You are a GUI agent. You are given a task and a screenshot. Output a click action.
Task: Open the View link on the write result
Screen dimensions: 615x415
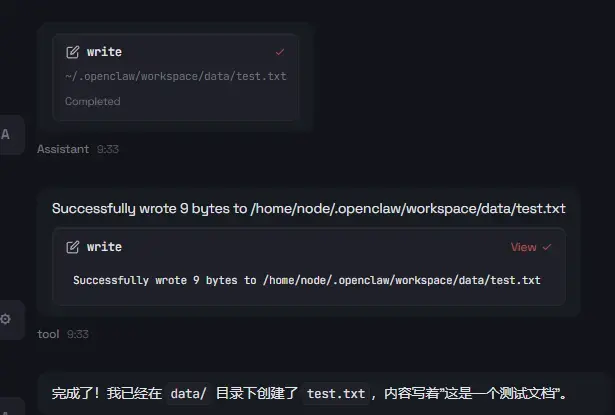523,247
